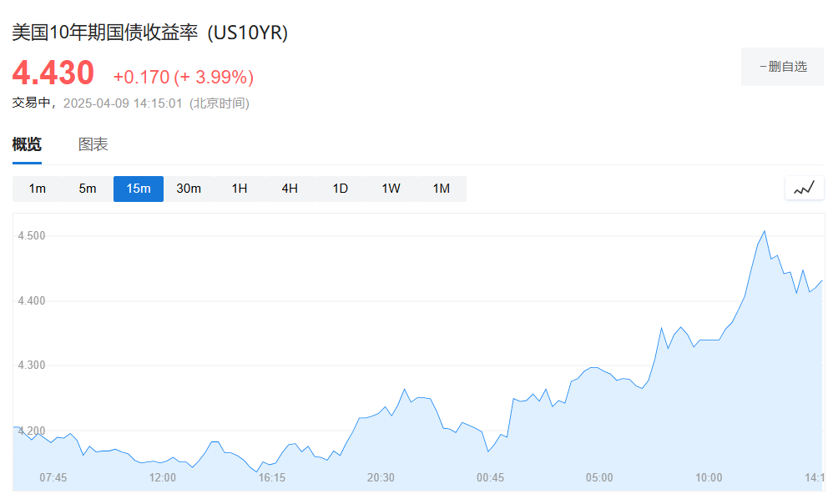Select the active 15m interval
The image size is (833, 504).
click(139, 189)
